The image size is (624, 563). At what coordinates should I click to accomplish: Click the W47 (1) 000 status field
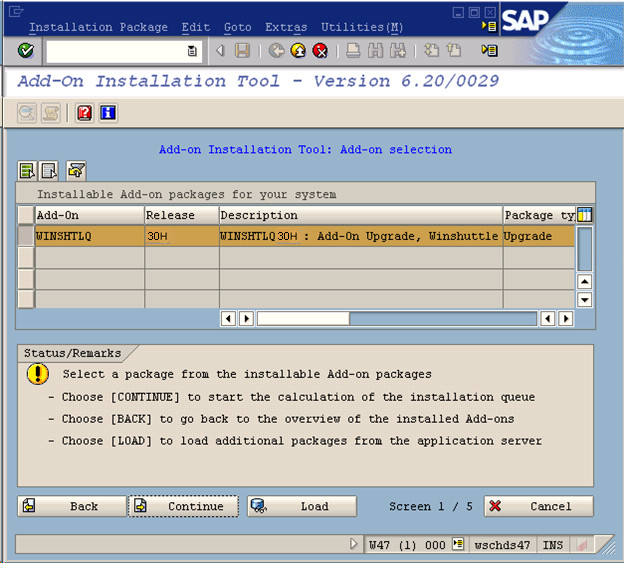click(407, 545)
